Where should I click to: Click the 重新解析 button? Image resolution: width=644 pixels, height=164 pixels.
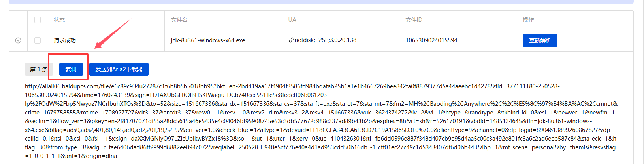540,40
